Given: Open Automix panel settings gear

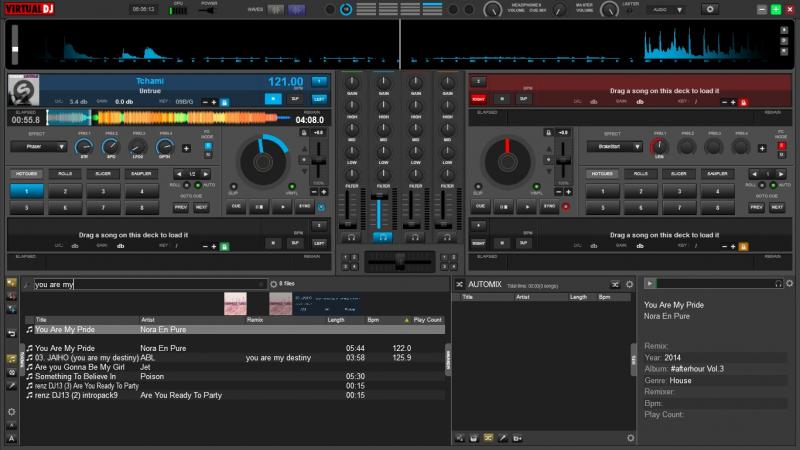Looking at the screenshot, I should click(x=630, y=284).
